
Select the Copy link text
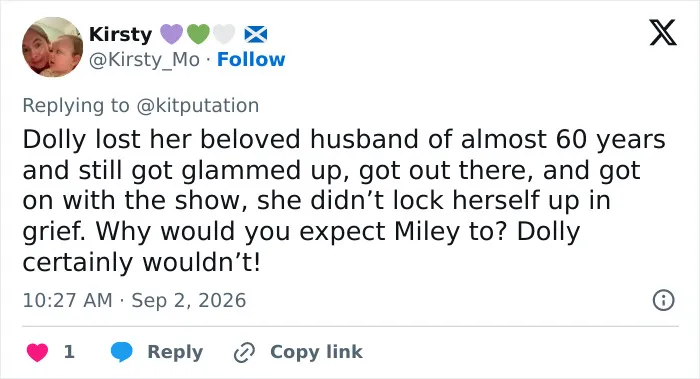tap(316, 352)
